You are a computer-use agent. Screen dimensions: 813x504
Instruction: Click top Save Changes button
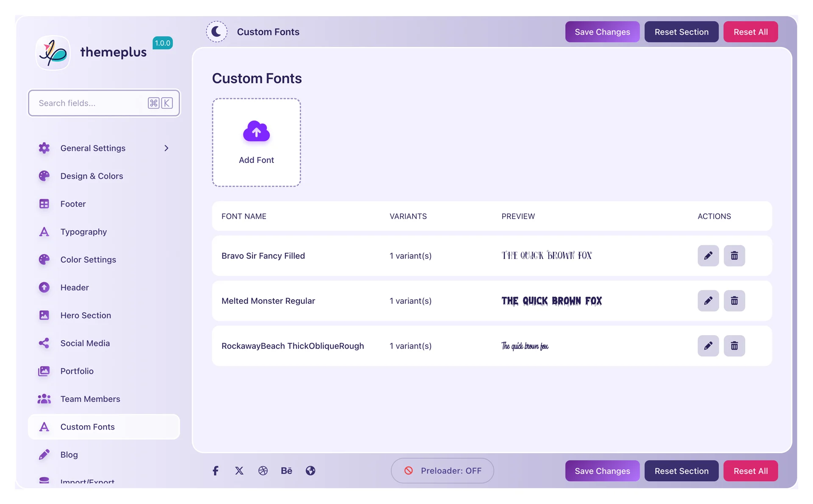pos(602,32)
